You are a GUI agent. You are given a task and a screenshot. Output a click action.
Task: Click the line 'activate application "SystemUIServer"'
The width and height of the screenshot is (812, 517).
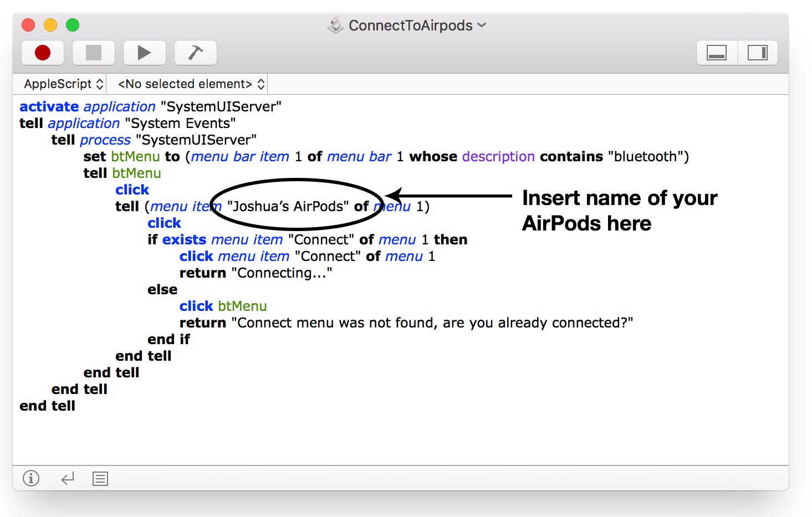coord(151,106)
